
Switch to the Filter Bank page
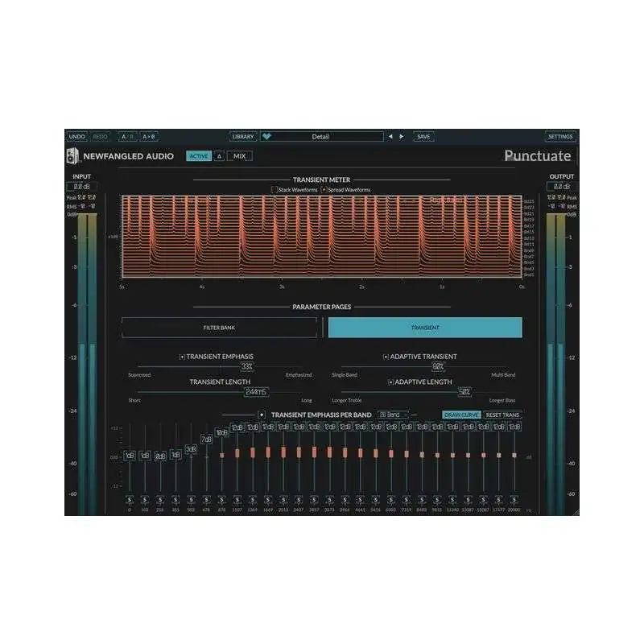pyautogui.click(x=219, y=328)
